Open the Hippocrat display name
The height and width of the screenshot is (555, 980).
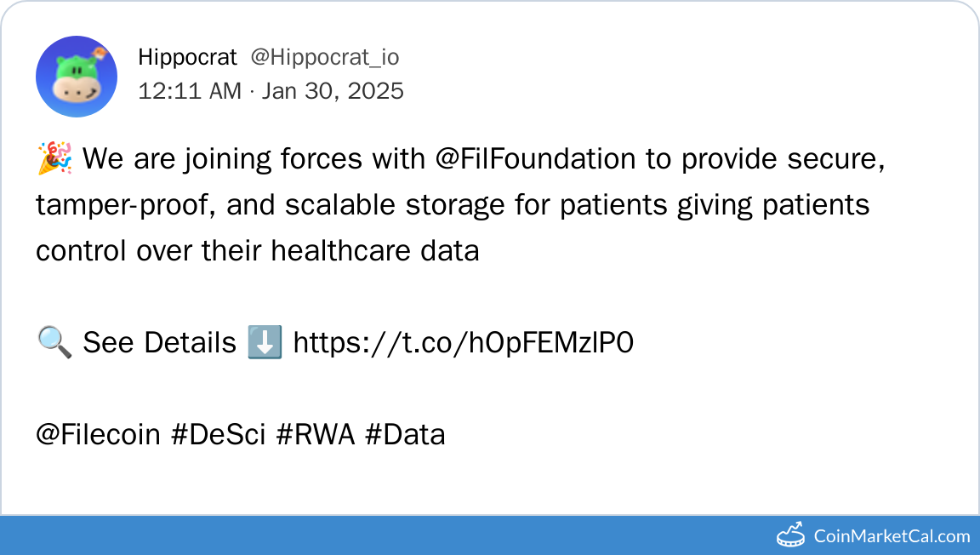tap(187, 57)
